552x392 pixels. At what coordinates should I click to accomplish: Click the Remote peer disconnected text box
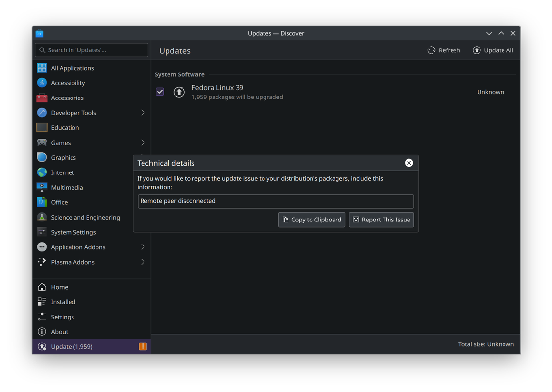[x=276, y=201]
